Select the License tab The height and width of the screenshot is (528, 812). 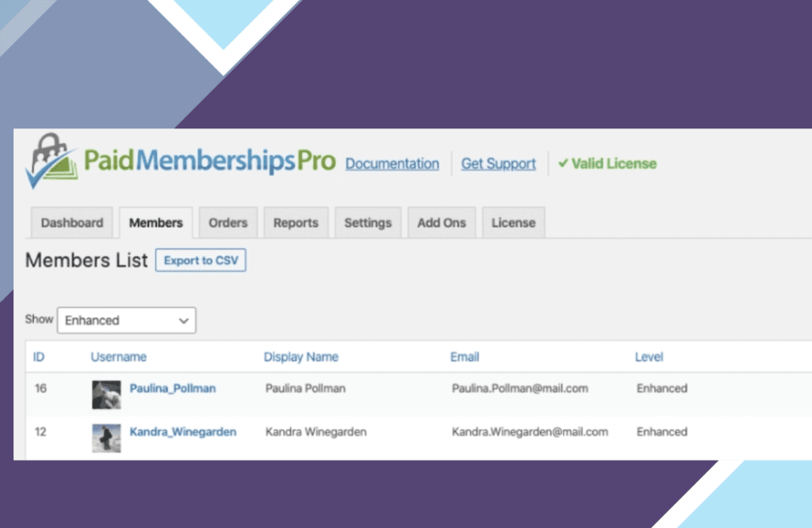513,223
